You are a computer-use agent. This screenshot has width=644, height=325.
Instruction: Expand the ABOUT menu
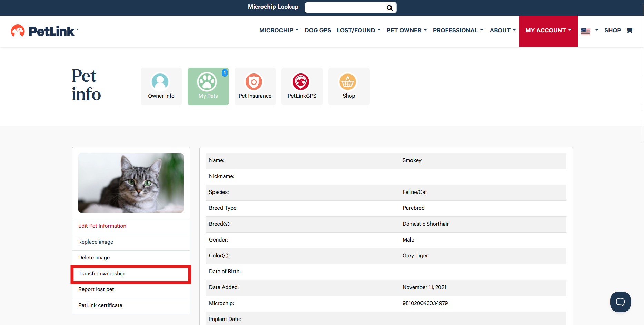point(503,30)
